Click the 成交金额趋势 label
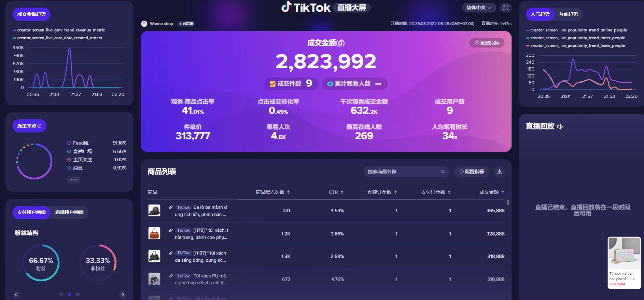 coord(31,14)
